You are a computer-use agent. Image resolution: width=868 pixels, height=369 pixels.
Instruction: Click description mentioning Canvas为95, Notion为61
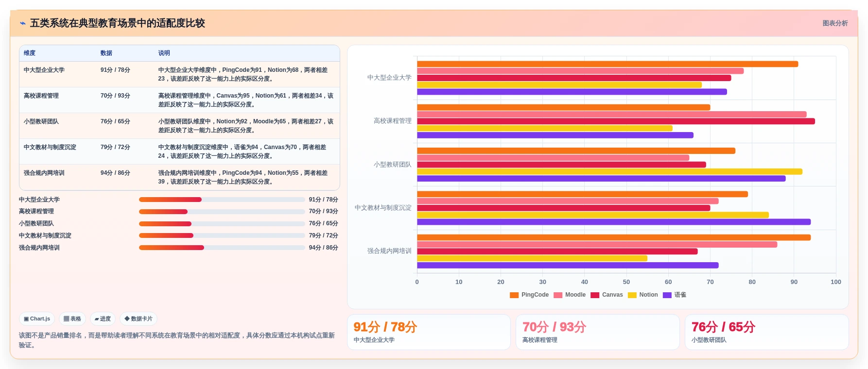tap(246, 100)
